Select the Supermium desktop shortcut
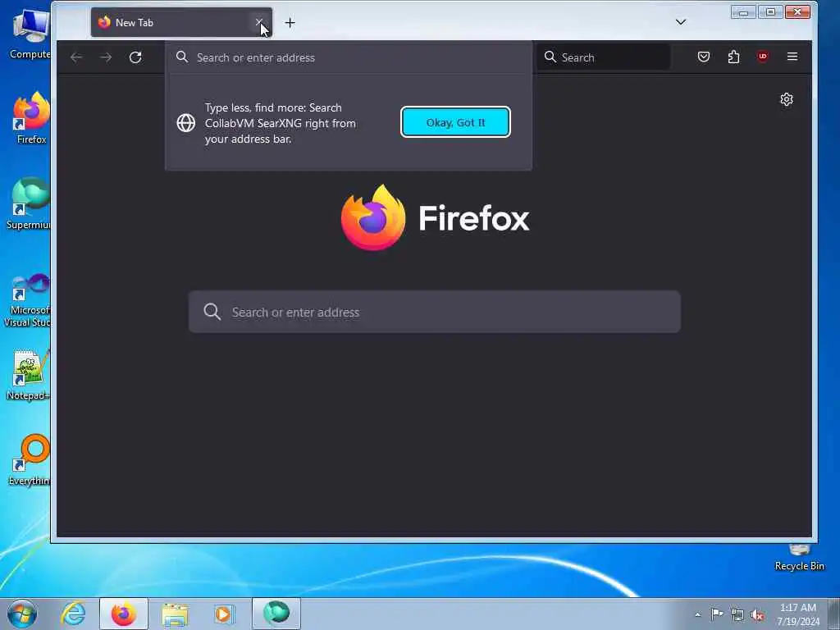Screen dimensions: 840x630 click(x=29, y=203)
